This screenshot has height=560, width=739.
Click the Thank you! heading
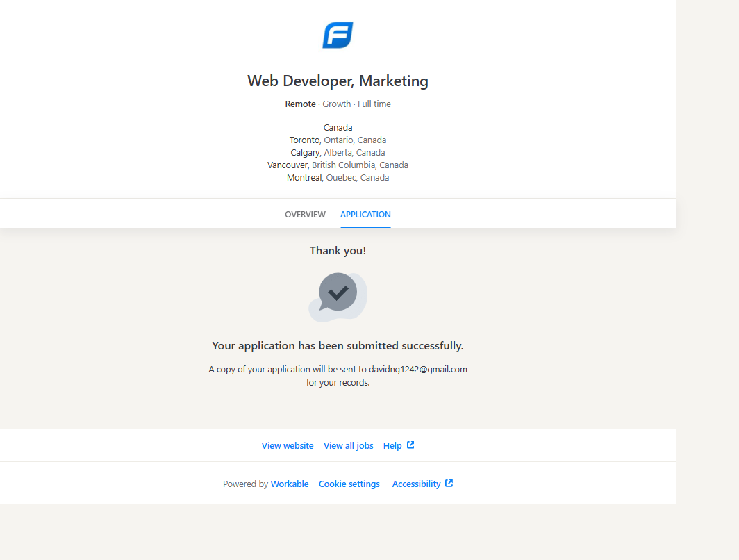pos(338,251)
